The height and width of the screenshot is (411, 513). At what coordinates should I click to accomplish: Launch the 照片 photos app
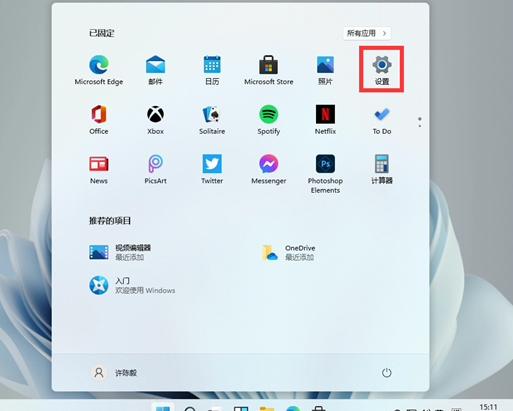click(x=325, y=70)
